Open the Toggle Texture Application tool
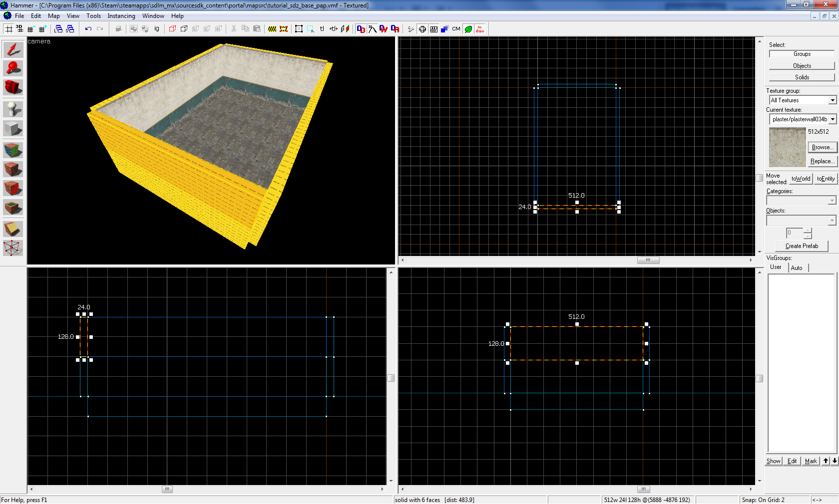The height and width of the screenshot is (504, 839). tap(13, 150)
